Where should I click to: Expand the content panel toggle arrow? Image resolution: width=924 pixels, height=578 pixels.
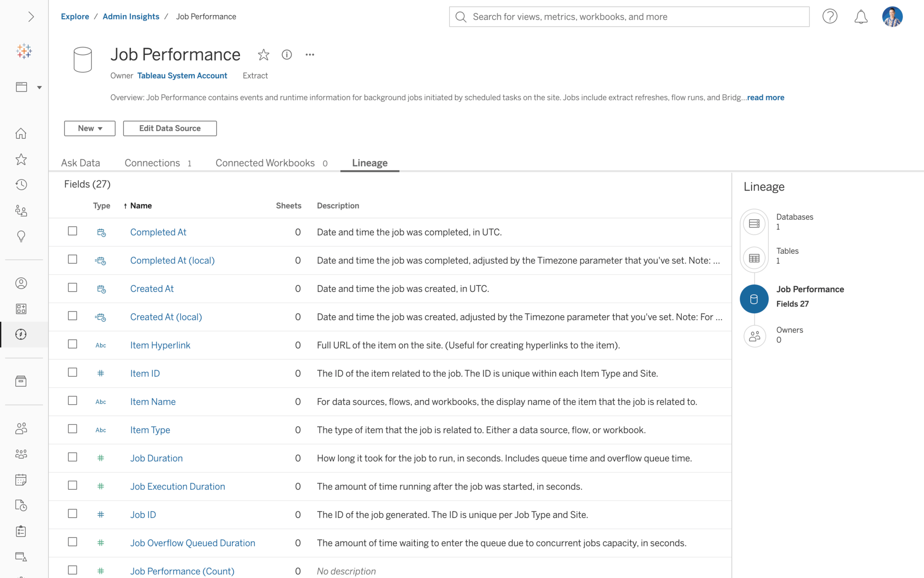(x=31, y=16)
